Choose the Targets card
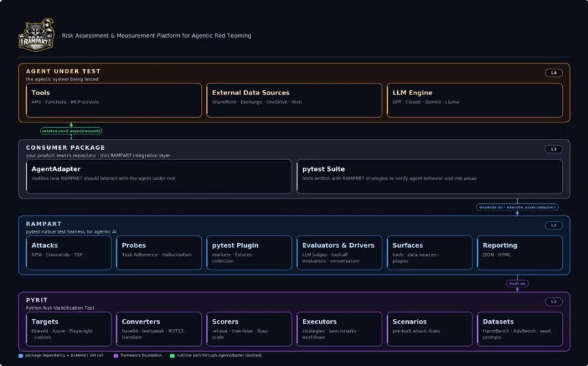The width and height of the screenshot is (588, 366). pyautogui.click(x=68, y=329)
